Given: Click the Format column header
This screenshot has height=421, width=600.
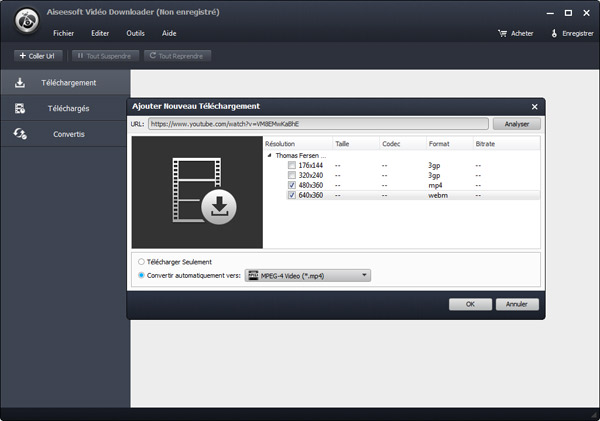Looking at the screenshot, I should [450, 144].
